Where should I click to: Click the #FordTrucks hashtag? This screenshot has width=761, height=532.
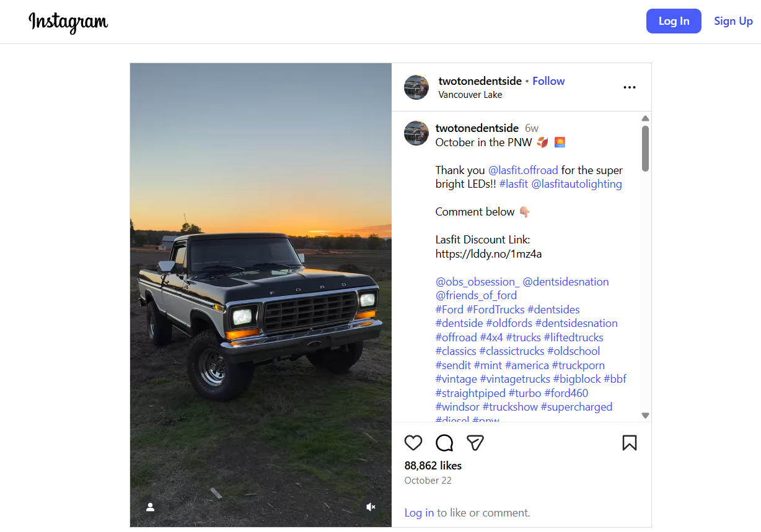(x=495, y=310)
